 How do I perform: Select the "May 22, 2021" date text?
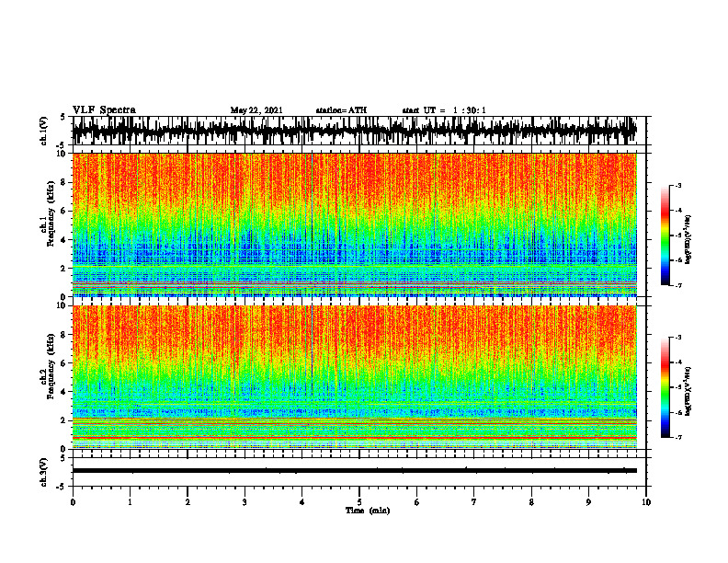click(256, 110)
